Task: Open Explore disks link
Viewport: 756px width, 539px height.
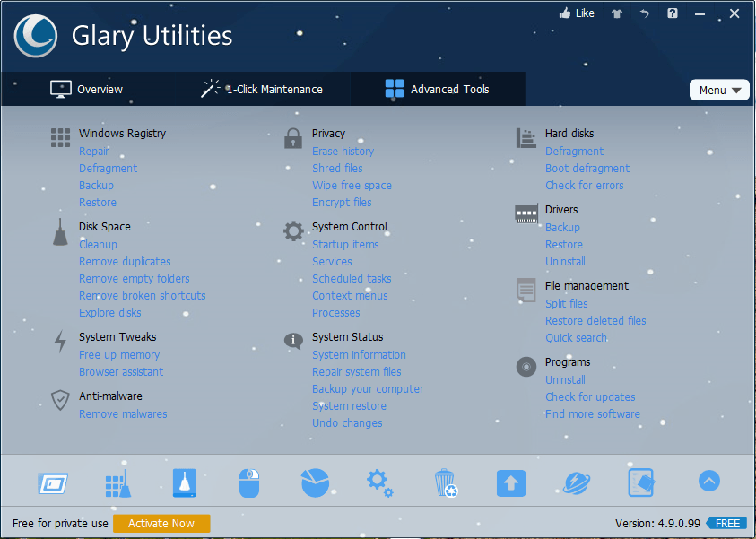Action: (x=110, y=312)
